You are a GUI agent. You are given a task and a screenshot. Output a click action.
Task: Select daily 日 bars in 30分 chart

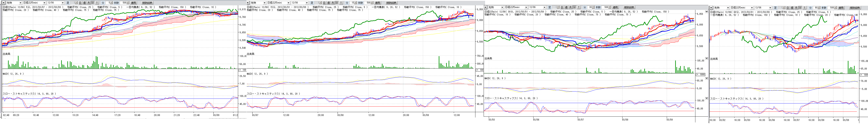tap(562, 7)
